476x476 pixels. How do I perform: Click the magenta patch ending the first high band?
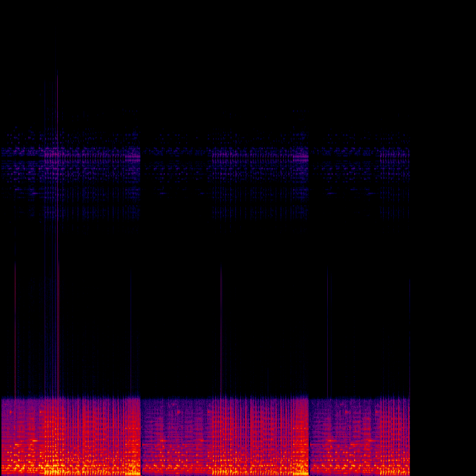click(134, 157)
